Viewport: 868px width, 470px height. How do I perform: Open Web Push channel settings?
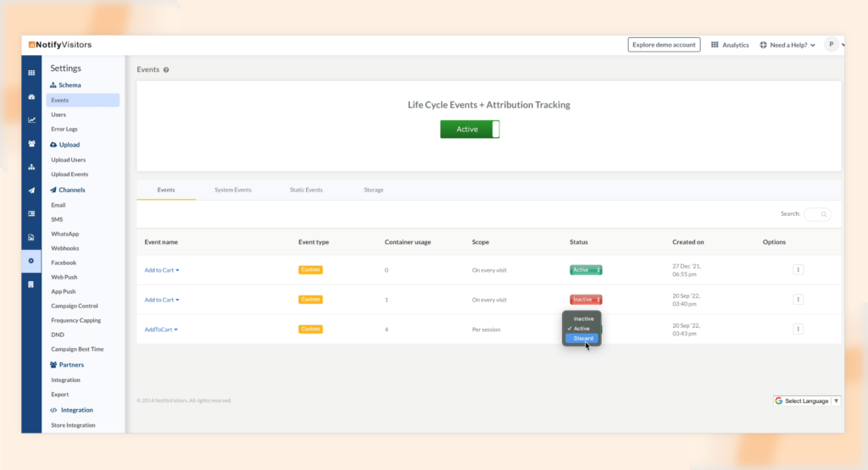[64, 277]
